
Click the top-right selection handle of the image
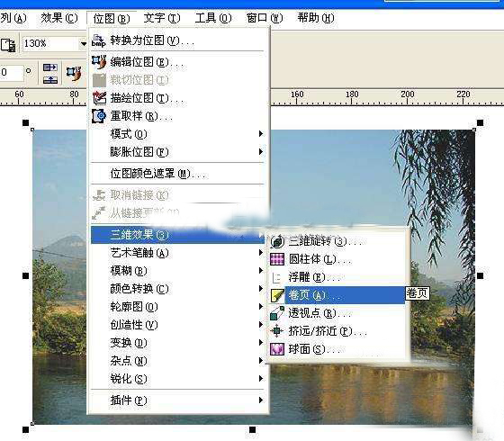coord(480,122)
